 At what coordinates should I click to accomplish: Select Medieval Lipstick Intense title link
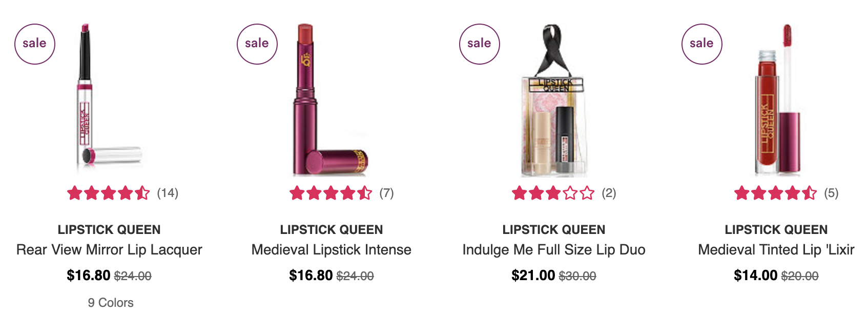[x=332, y=250]
